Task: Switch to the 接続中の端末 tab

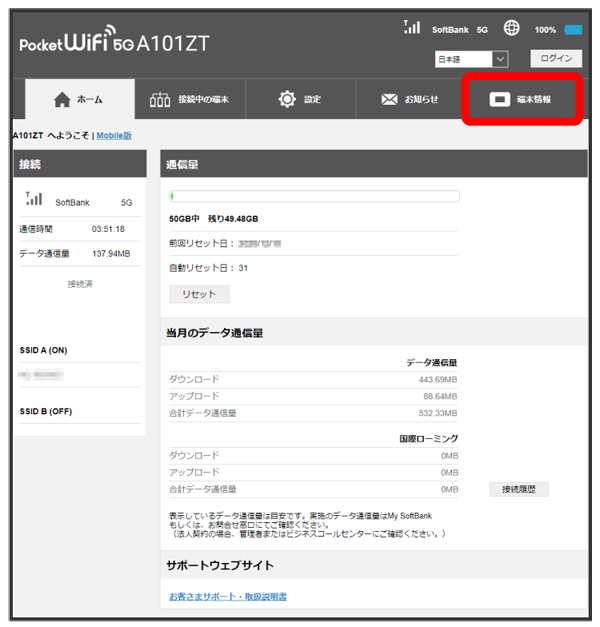Action: pyautogui.click(x=189, y=100)
